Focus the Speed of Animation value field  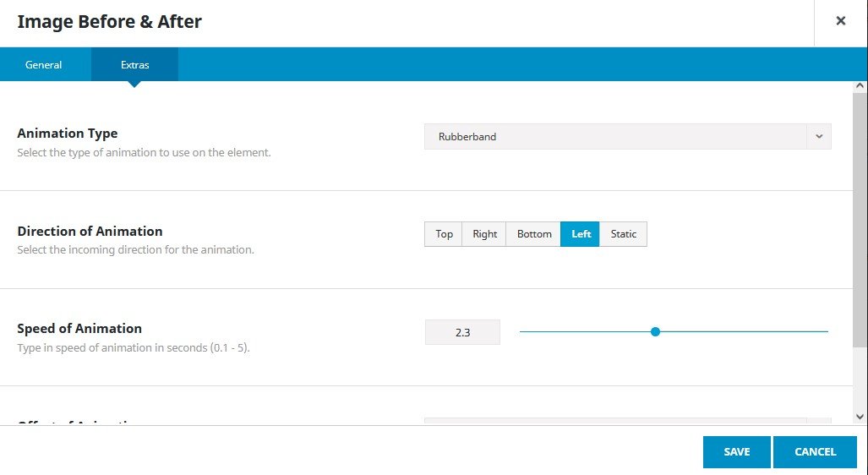[462, 332]
